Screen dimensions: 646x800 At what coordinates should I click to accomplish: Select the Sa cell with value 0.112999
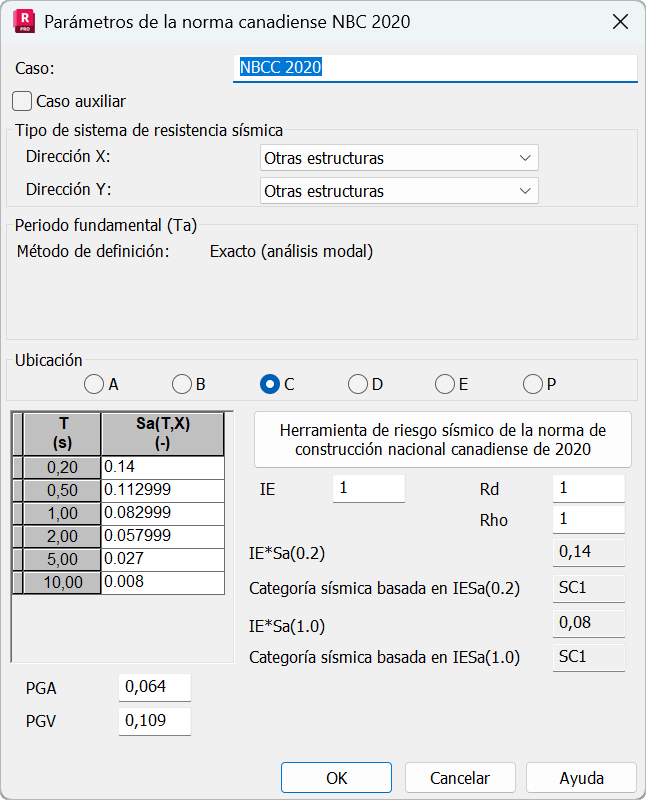click(163, 490)
